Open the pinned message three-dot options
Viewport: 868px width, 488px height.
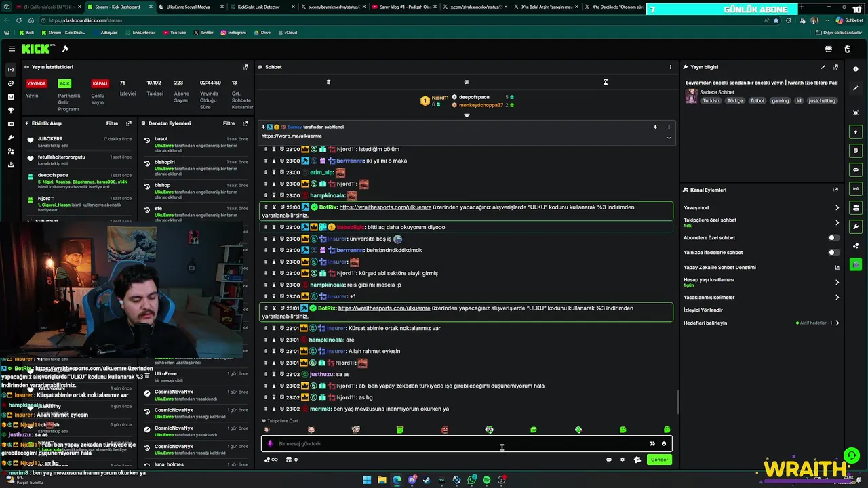point(669,127)
